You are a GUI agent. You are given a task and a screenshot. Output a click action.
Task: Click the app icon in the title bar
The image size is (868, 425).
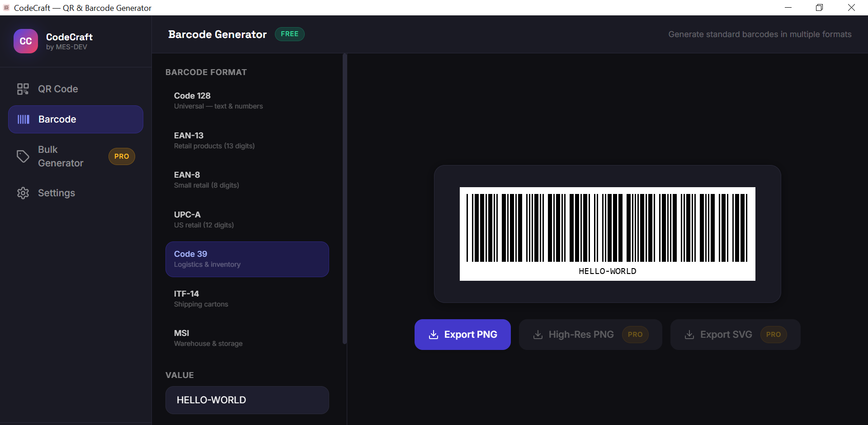coord(6,8)
